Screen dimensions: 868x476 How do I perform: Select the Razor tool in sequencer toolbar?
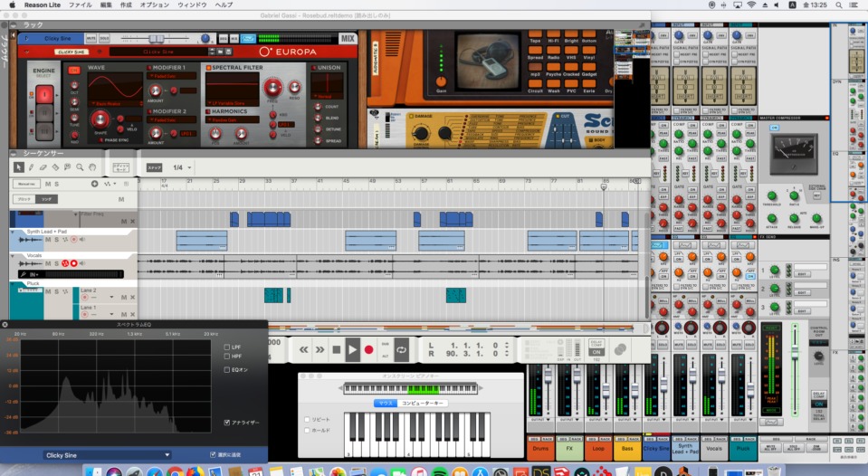click(55, 167)
